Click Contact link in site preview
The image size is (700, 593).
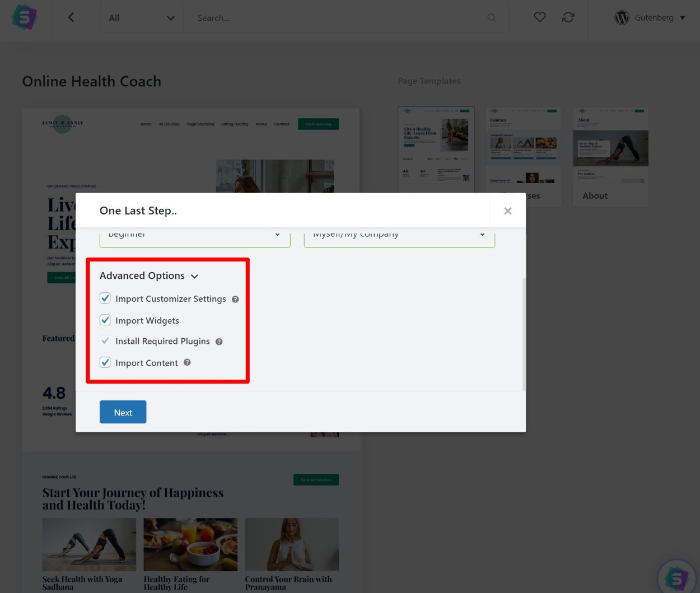pos(282,124)
